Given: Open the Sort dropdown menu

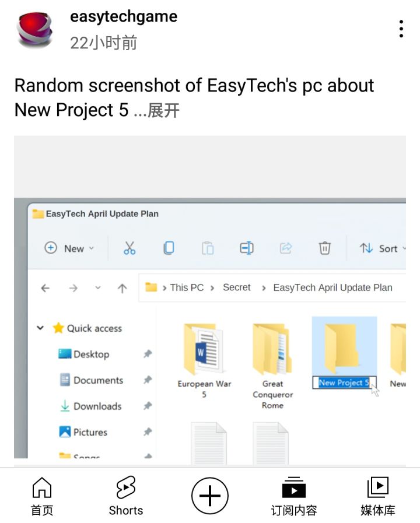Looking at the screenshot, I should 382,248.
